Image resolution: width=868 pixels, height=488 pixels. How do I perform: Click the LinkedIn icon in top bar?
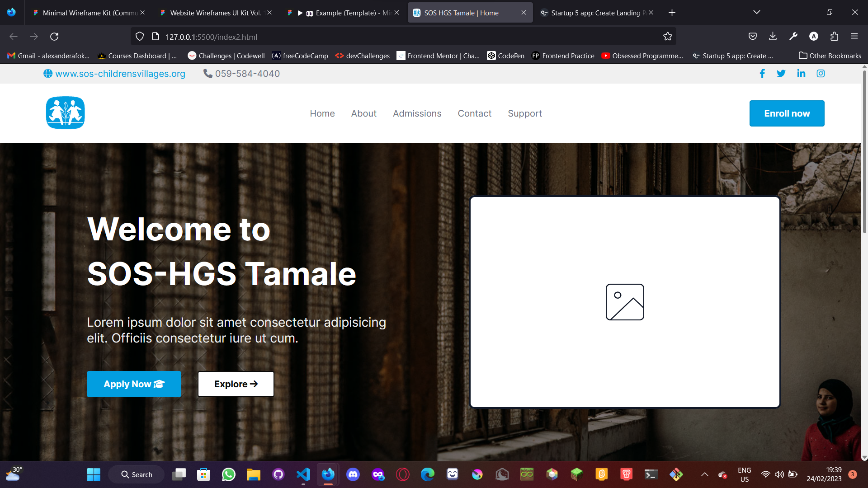(801, 73)
